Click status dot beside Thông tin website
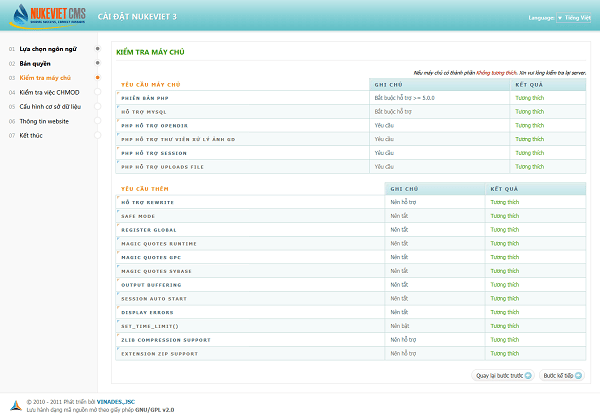Screen dimensions: 600x418 point(97,120)
